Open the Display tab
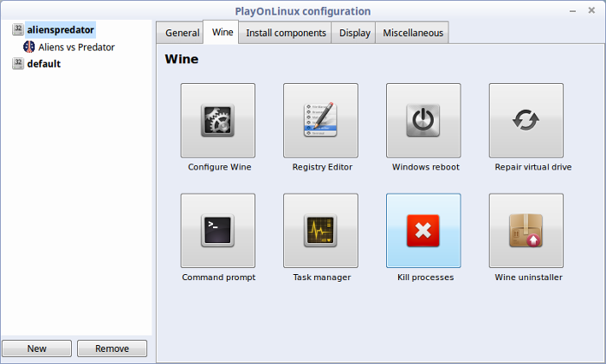The width and height of the screenshot is (606, 364). click(x=354, y=33)
